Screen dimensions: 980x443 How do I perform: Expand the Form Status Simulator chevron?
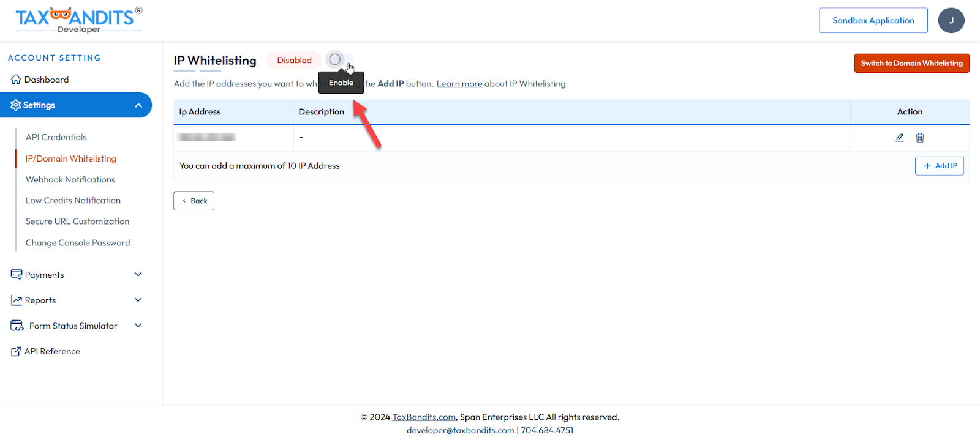point(138,326)
